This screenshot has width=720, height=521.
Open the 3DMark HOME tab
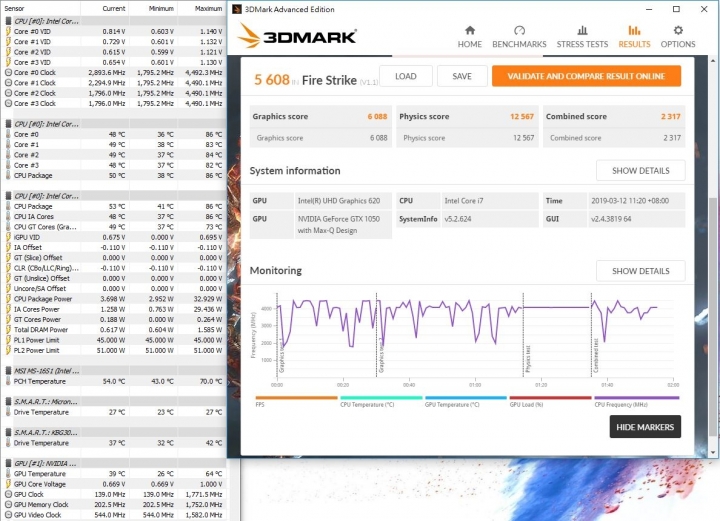(469, 37)
